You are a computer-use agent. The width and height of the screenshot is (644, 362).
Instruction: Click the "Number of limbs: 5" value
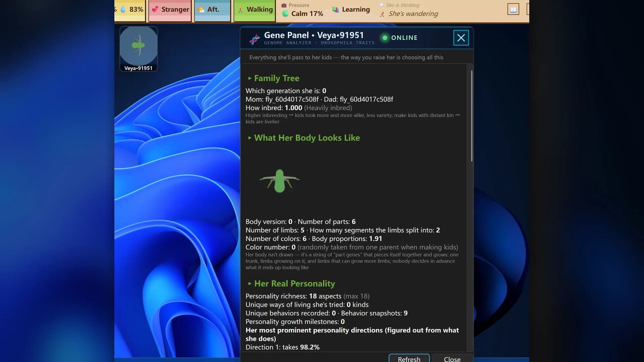pyautogui.click(x=275, y=230)
